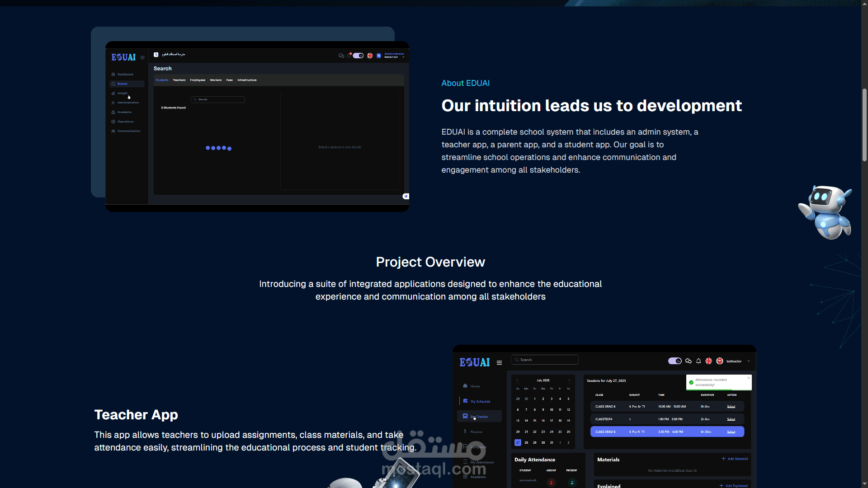Click Select link for 10:00 AM CLASS GRAD 6 session
This screenshot has width=868, height=488.
[731, 407]
